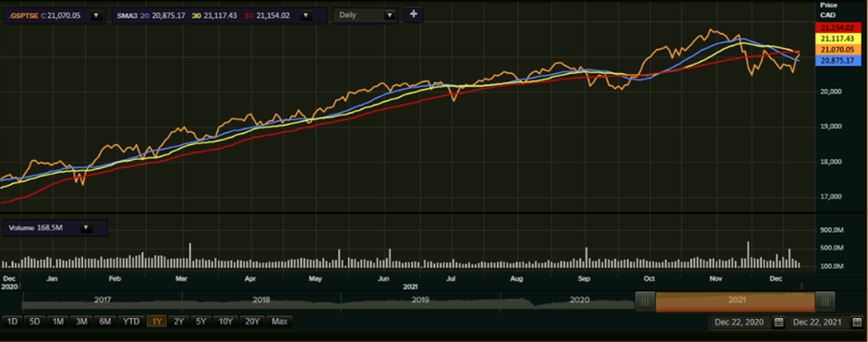Expand the SMA3 indicator settings dropdown
The width and height of the screenshot is (868, 342).
coord(307,16)
